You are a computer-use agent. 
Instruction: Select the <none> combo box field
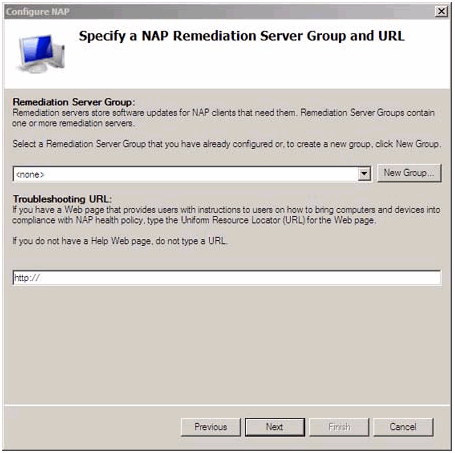point(192,174)
